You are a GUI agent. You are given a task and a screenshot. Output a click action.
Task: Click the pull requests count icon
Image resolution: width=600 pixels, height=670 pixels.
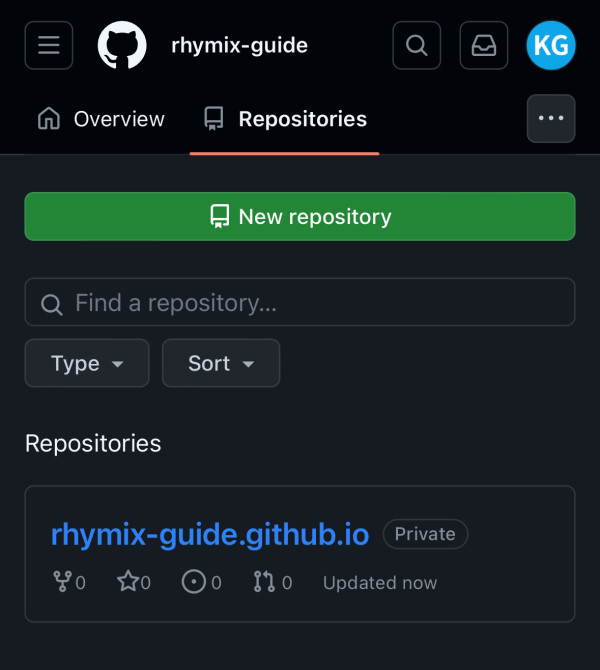[x=264, y=582]
